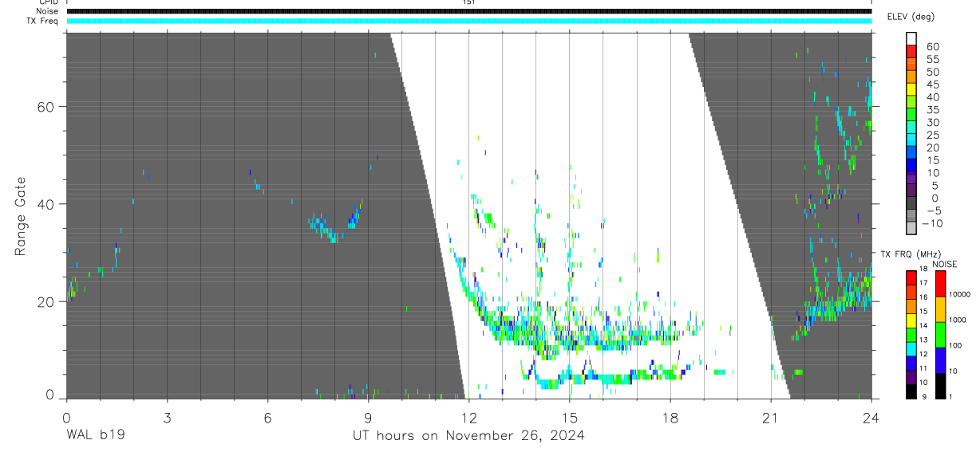
Task: Click the '6' tick on the UT hours axis
Action: (267, 417)
